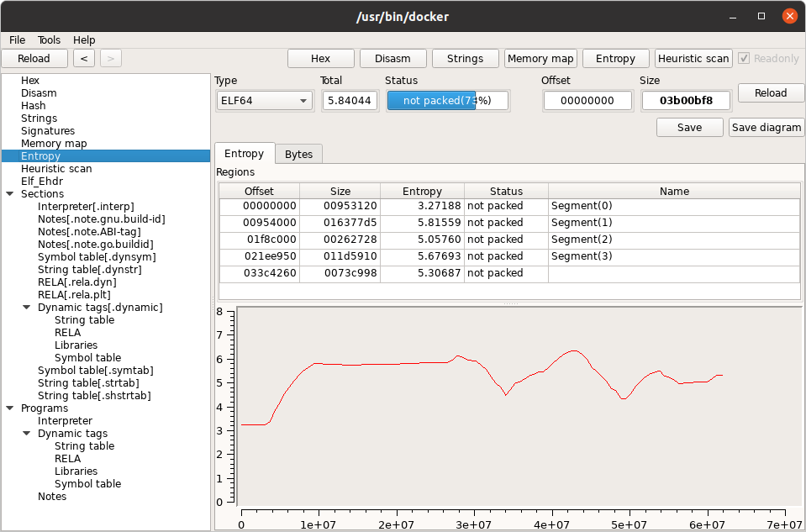Click the size cell 00262728
This screenshot has width=806, height=532.
(x=340, y=240)
